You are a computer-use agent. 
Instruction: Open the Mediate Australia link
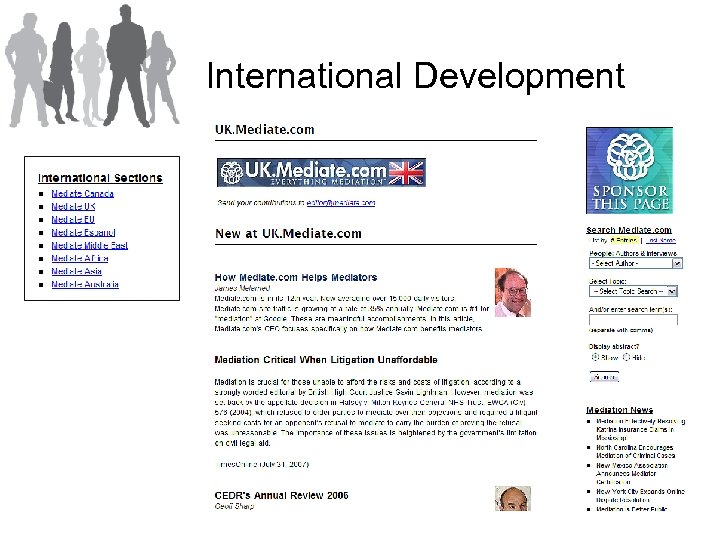(x=85, y=284)
